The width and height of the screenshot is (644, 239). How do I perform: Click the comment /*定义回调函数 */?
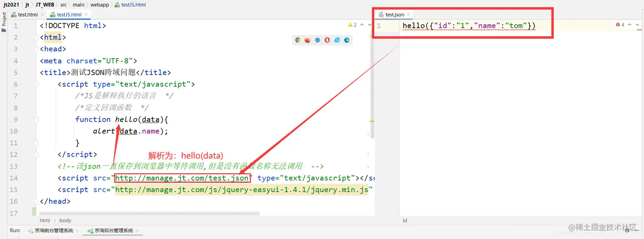click(112, 108)
